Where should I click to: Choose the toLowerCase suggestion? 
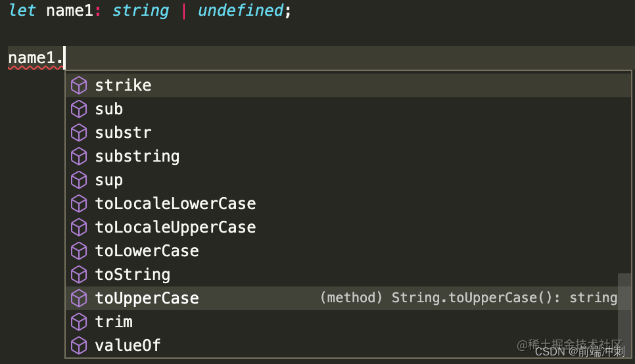point(348,251)
